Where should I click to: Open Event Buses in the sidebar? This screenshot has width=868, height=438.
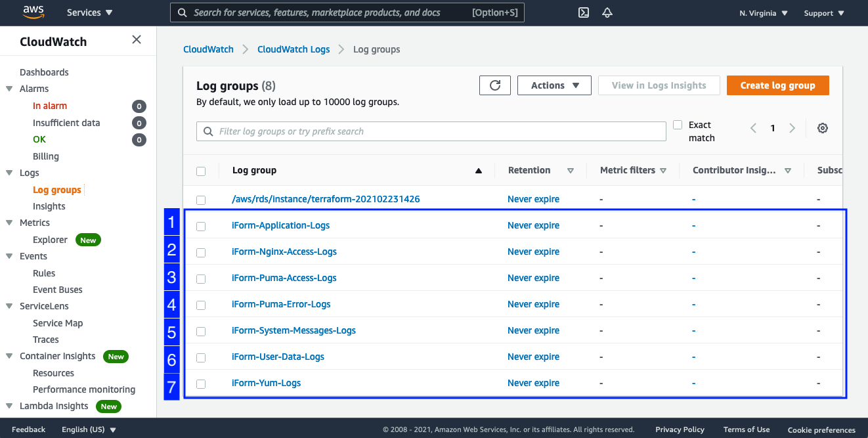(x=58, y=290)
